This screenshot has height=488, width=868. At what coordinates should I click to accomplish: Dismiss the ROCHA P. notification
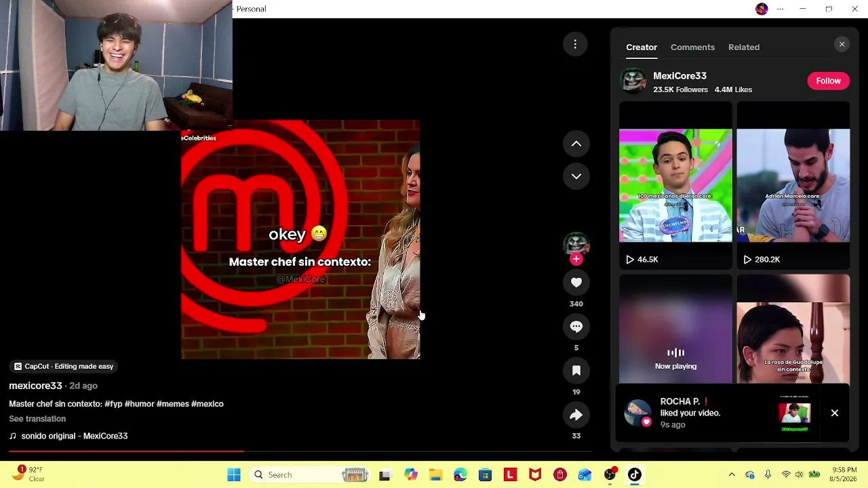click(835, 413)
